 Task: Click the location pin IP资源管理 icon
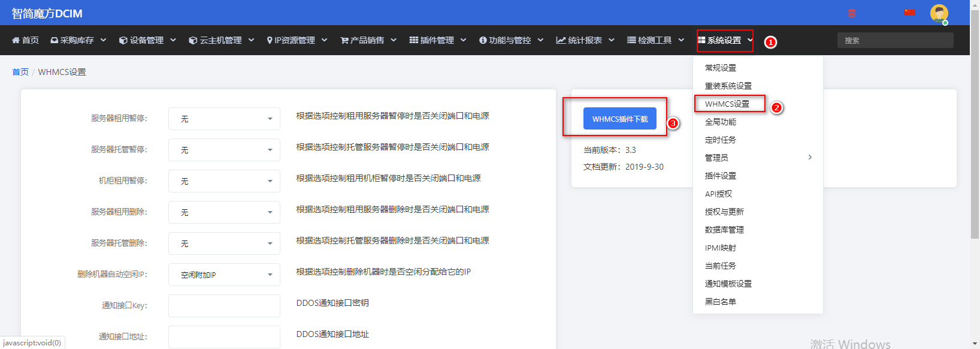[270, 40]
